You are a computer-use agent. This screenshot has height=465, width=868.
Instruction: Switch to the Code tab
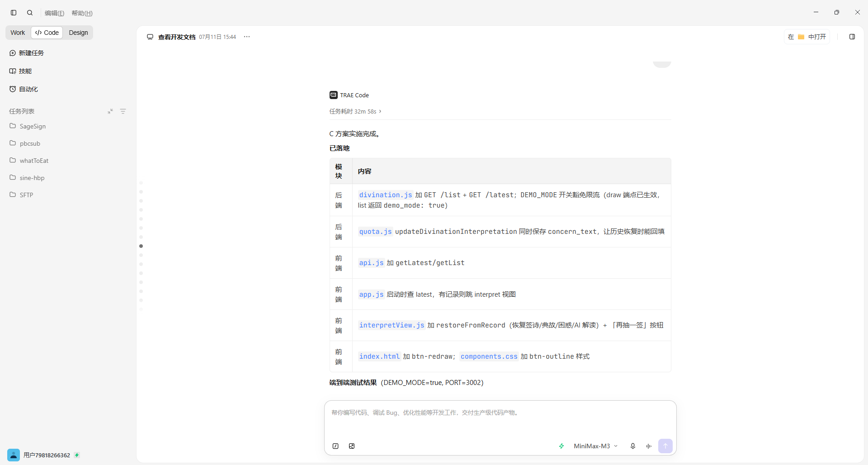click(x=47, y=33)
